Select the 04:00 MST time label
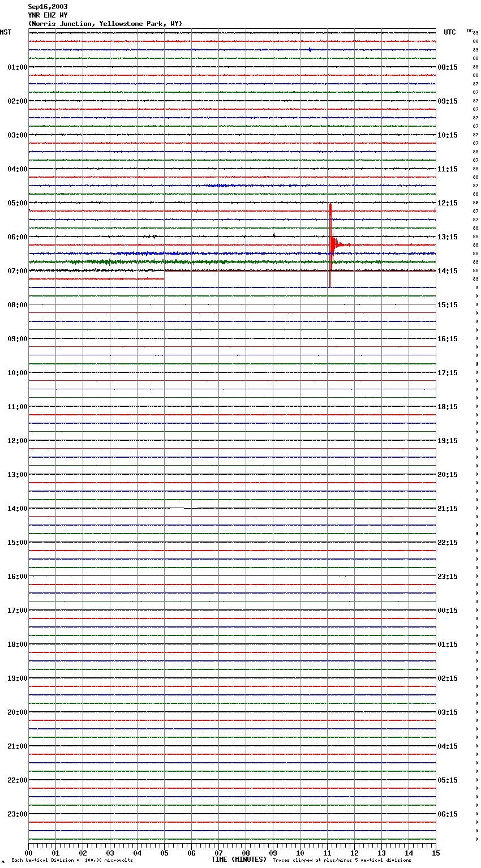 coord(18,169)
